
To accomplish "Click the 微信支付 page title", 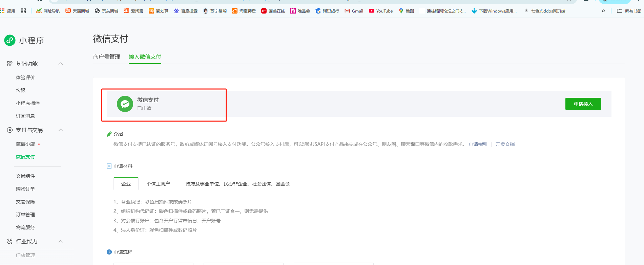I will click(111, 39).
